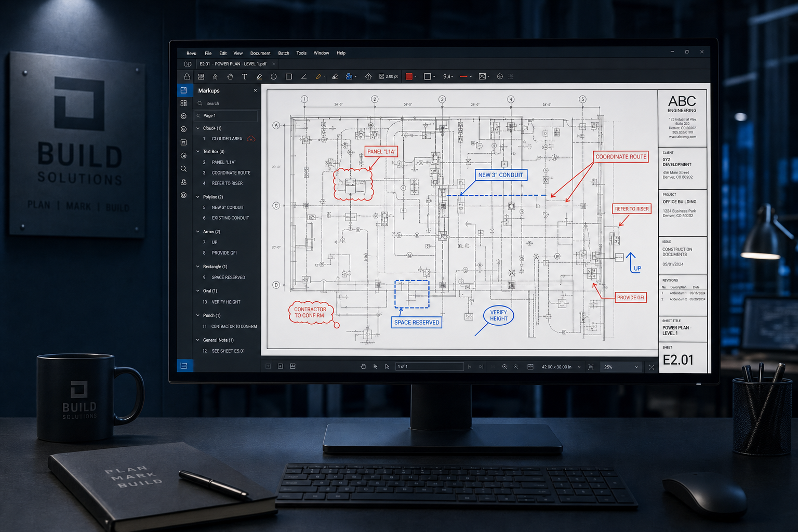Select VERIFY HEIGHT markup row
798x532 pixels.
click(228, 302)
